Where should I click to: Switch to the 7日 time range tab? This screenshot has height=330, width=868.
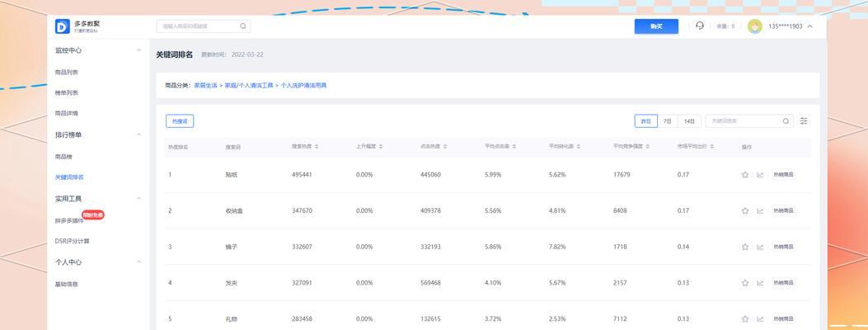pos(668,121)
